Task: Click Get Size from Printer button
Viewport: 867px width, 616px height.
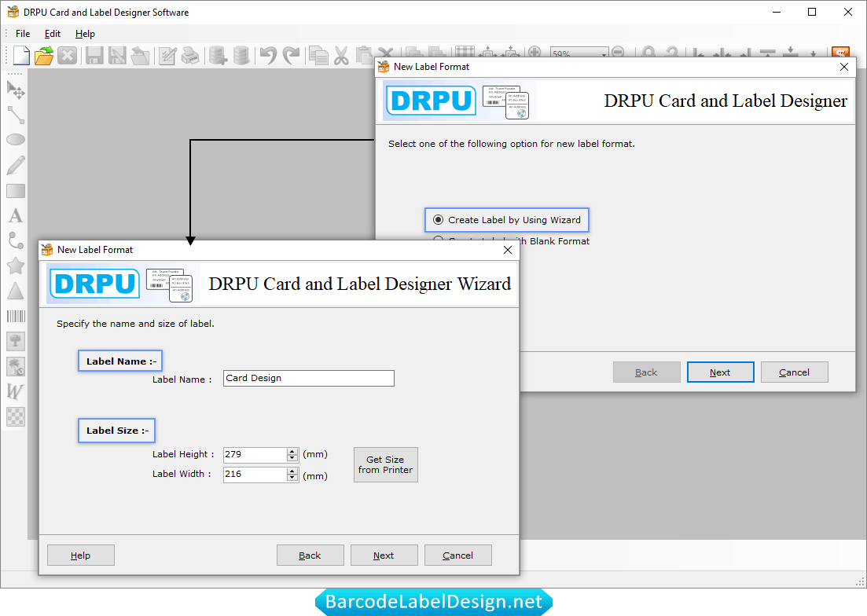Action: coord(385,464)
